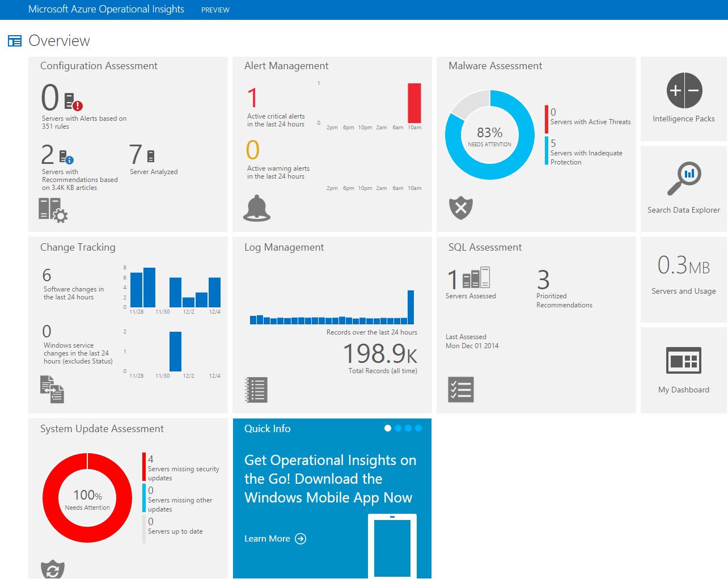728x579 pixels.
Task: Click 'Active critical alerts in the last 24 hours'
Action: click(276, 120)
